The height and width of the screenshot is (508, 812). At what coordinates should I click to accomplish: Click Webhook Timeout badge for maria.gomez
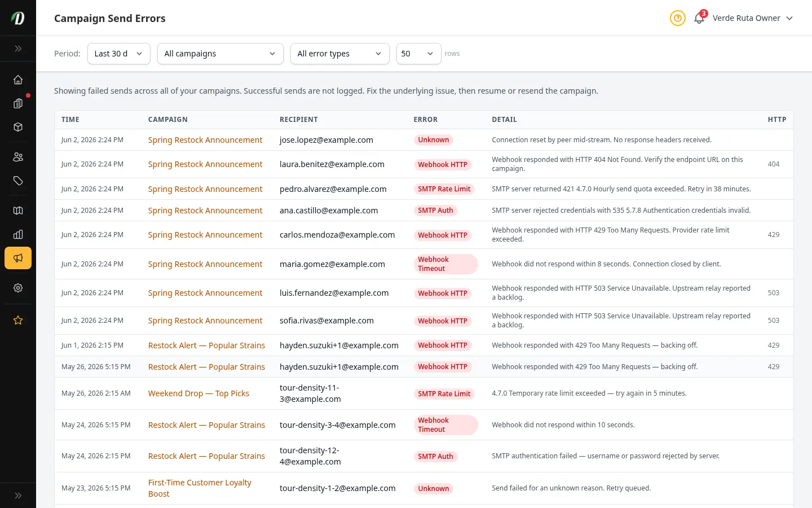[445, 264]
